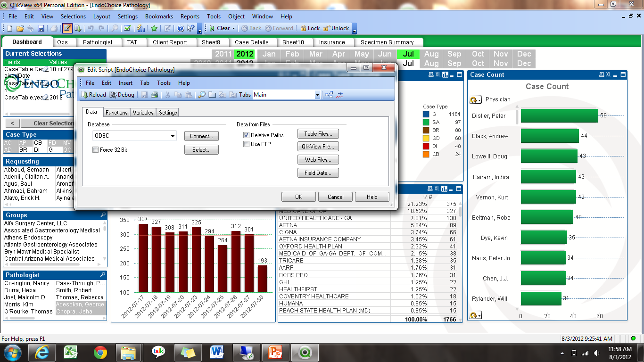The width and height of the screenshot is (644, 362).
Task: Switch to Settings tab in Edit Script
Action: click(168, 113)
